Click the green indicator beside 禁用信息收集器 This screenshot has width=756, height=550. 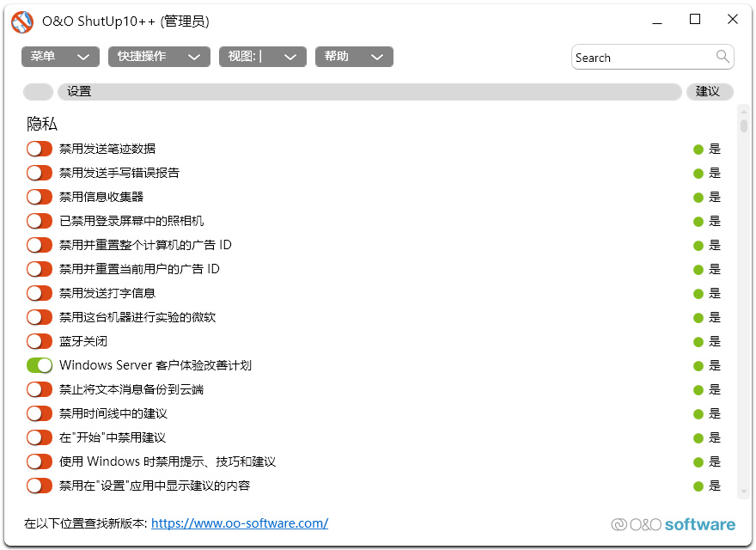click(x=698, y=197)
